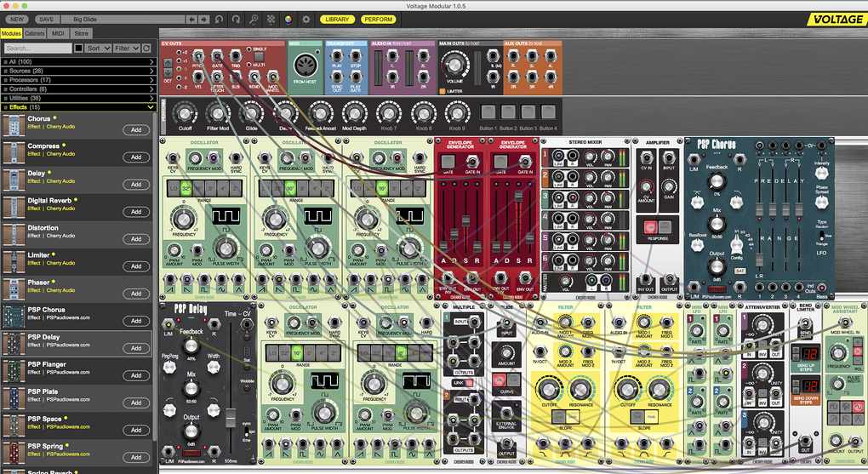Screen dimensions: 868x474
Task: Expand the Controllers (6) category
Action: (x=78, y=89)
